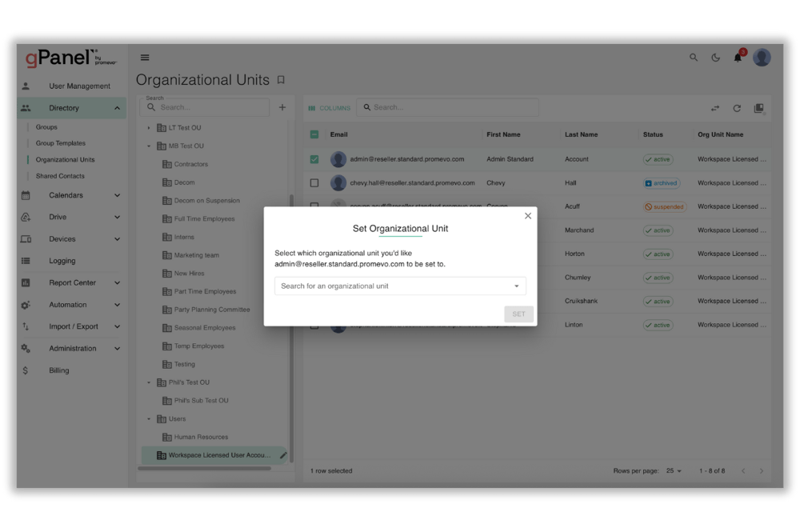Bookmark the Organizational Units page
The height and width of the screenshot is (532, 800).
tap(281, 80)
